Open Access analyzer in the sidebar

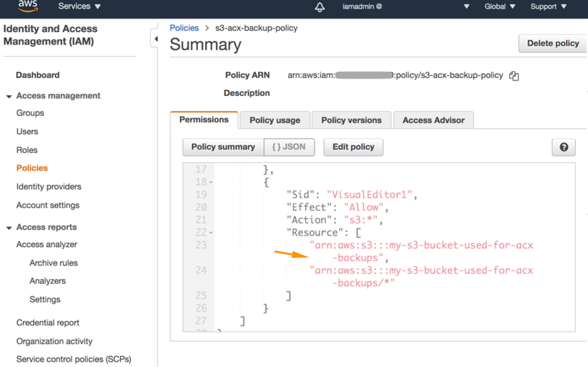tap(46, 245)
